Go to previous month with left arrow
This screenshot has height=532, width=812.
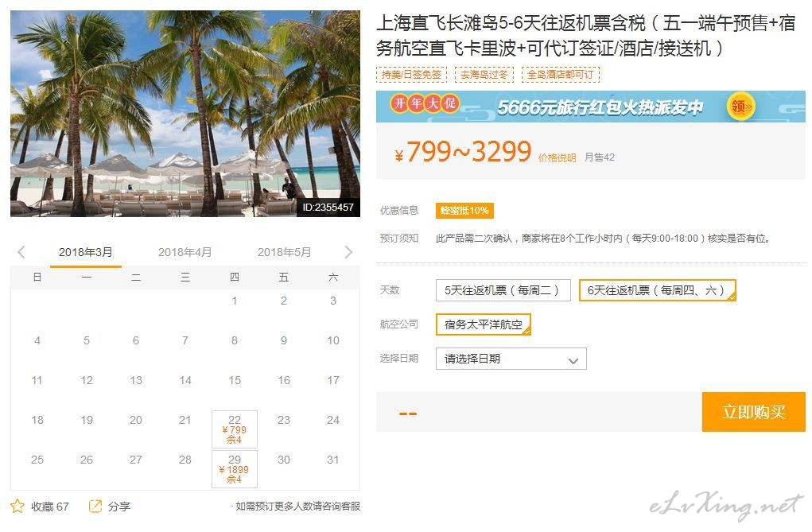point(21,252)
